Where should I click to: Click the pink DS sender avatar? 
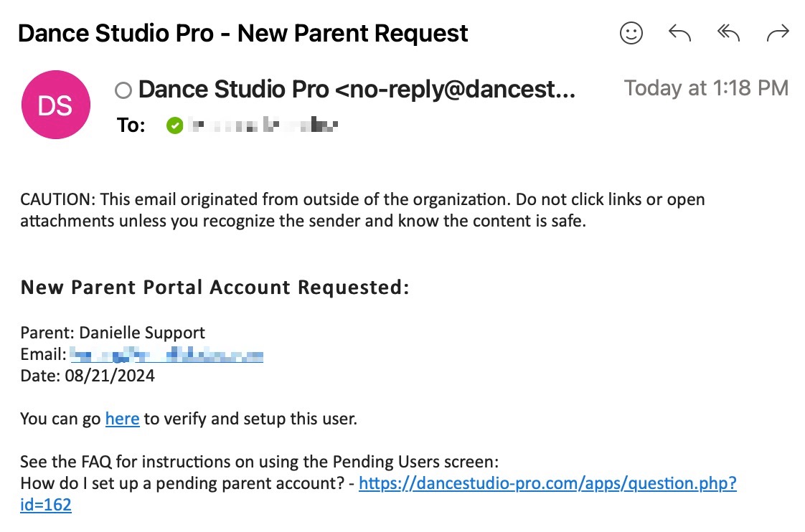tap(55, 104)
